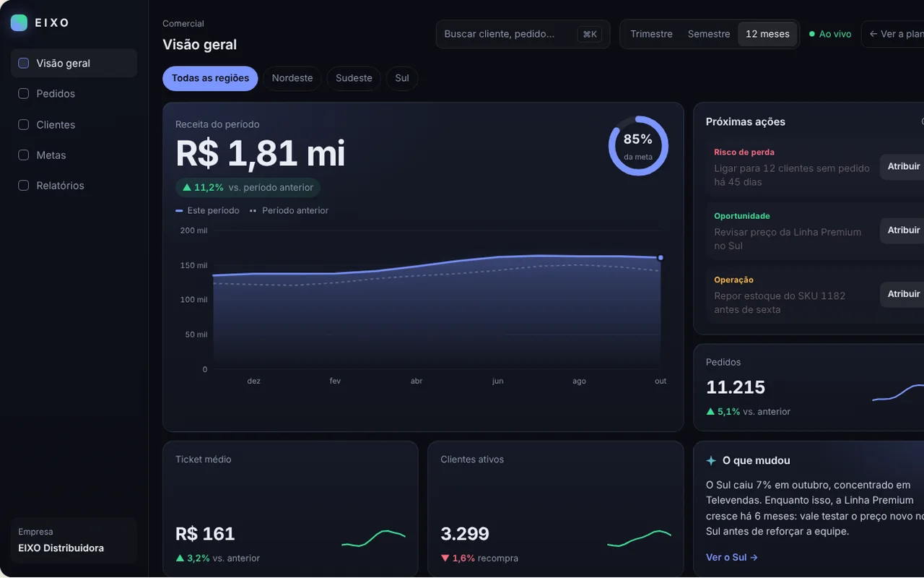Click the R$ 161 ticket médio value
The width and height of the screenshot is (924, 578).
205,534
